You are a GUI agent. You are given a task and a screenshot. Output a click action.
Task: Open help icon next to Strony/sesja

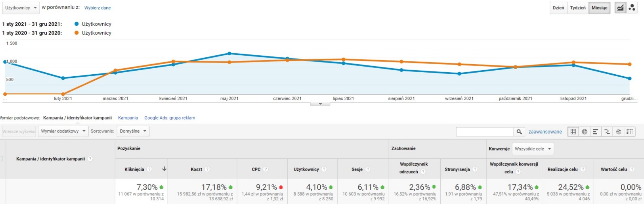tap(475, 169)
